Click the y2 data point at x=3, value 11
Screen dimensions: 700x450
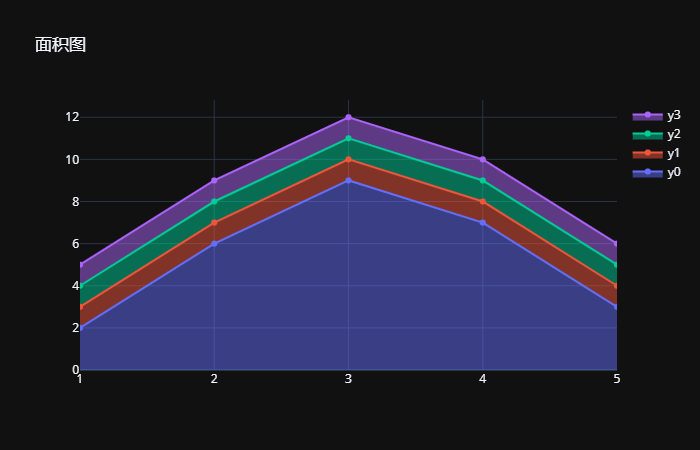click(x=348, y=138)
